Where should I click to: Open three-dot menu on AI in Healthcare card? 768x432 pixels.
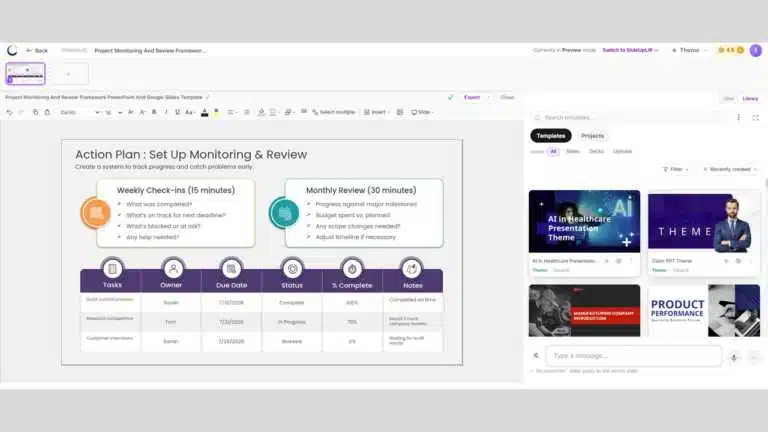[631, 261]
